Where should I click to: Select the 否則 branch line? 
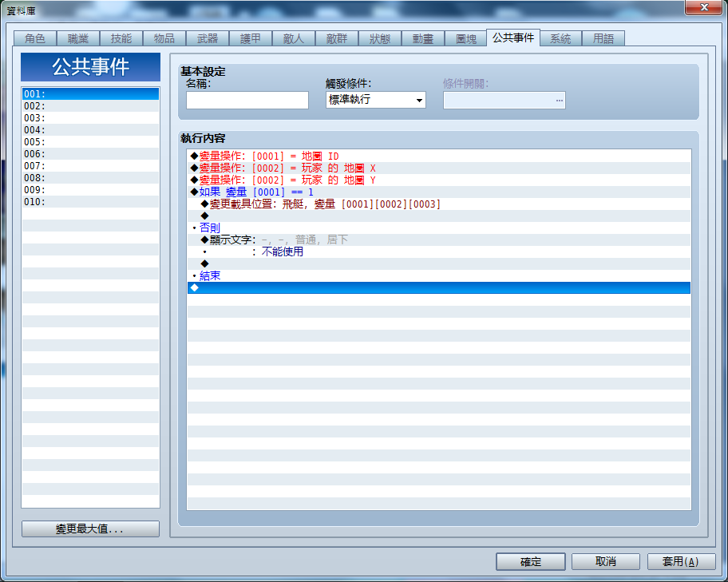(439, 228)
